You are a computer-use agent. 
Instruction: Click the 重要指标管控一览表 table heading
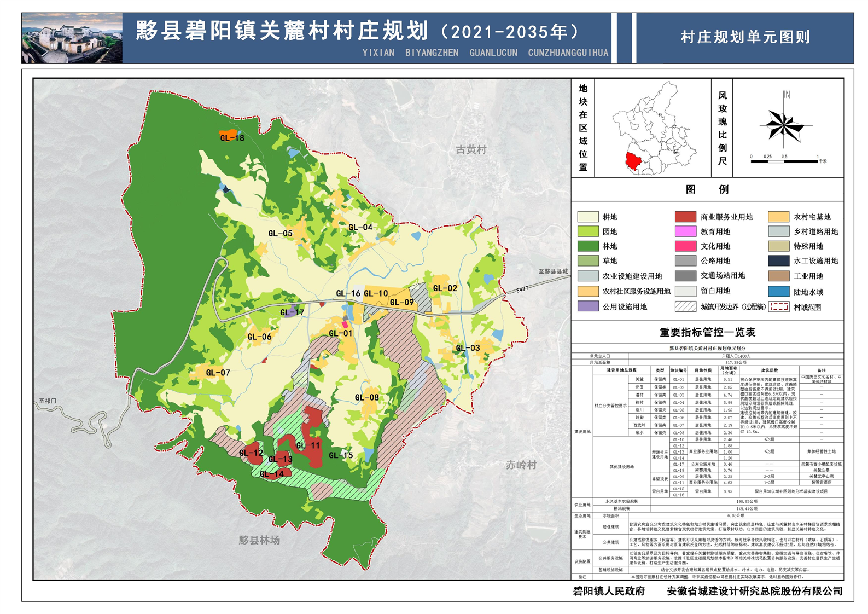pos(707,332)
